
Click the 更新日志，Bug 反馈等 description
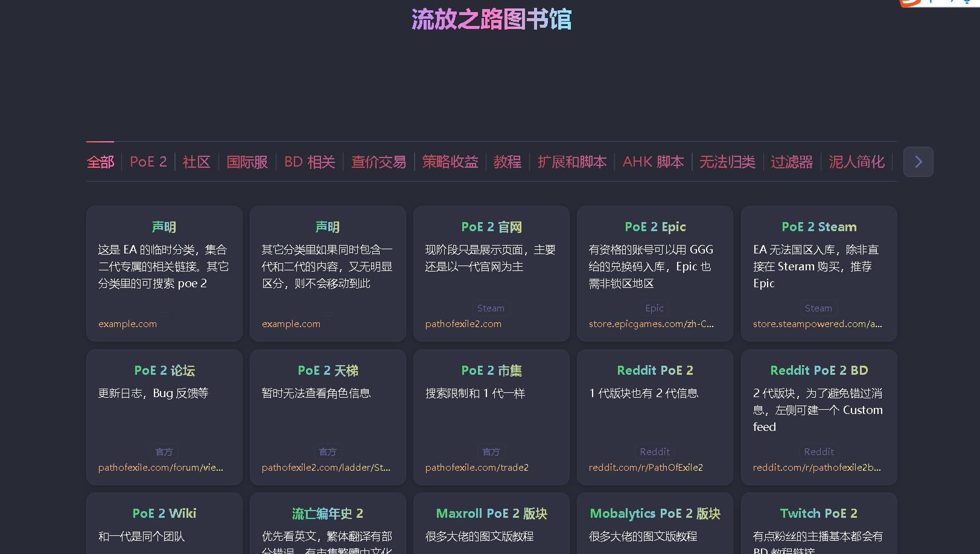[x=153, y=393]
